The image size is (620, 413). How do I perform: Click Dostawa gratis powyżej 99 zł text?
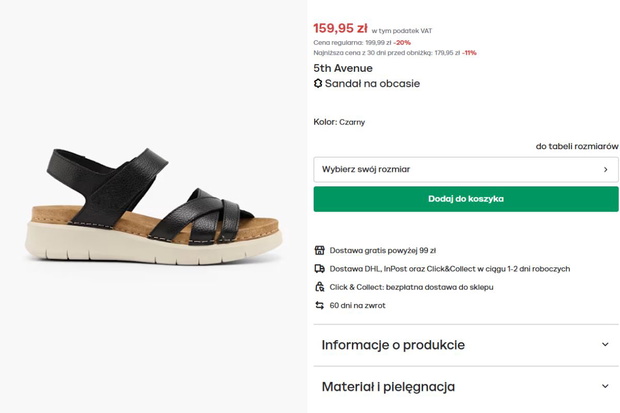point(383,250)
